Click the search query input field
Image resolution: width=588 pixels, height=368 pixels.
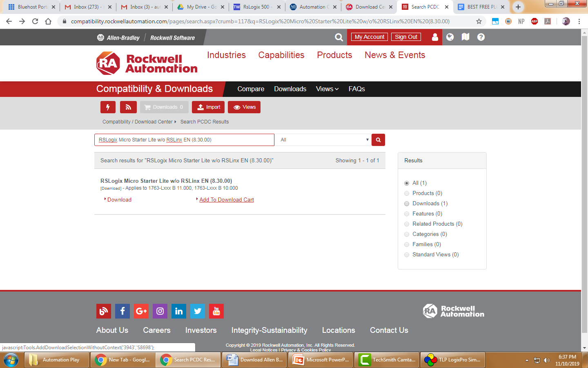click(184, 140)
